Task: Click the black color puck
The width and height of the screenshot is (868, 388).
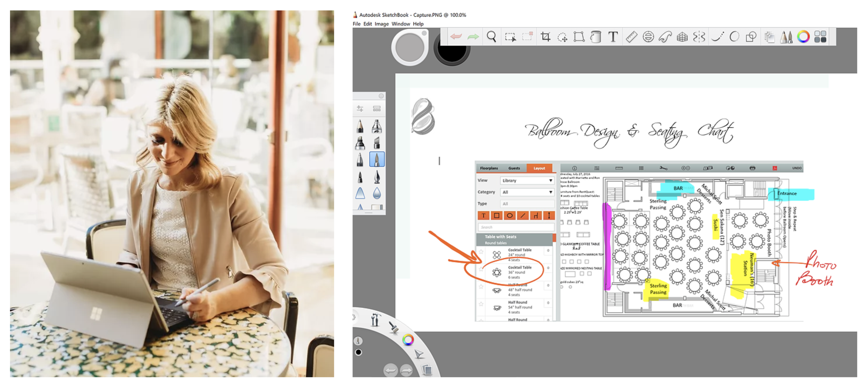Action: pos(451,52)
